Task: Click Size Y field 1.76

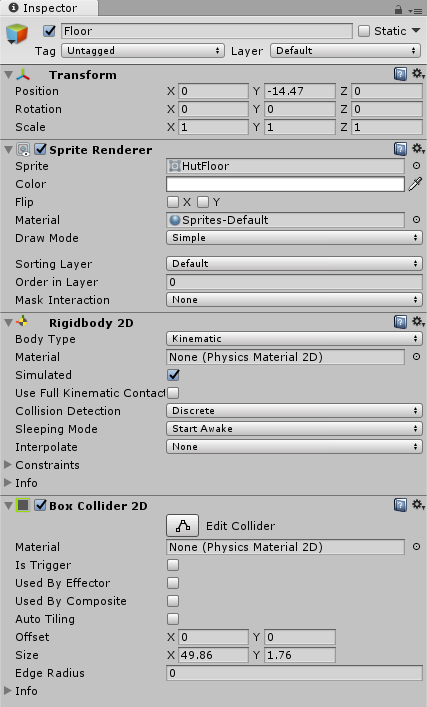Action: tap(300, 655)
